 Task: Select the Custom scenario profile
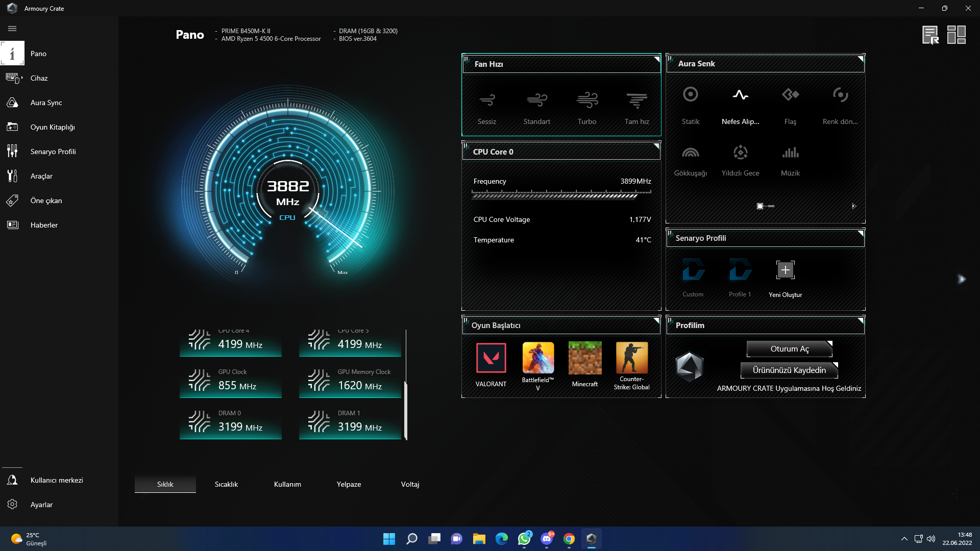[693, 278]
